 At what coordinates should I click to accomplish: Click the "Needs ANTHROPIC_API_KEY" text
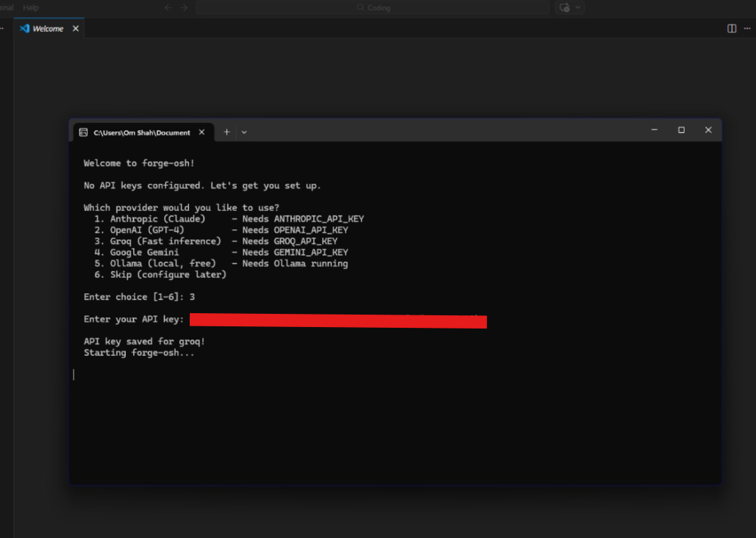303,219
